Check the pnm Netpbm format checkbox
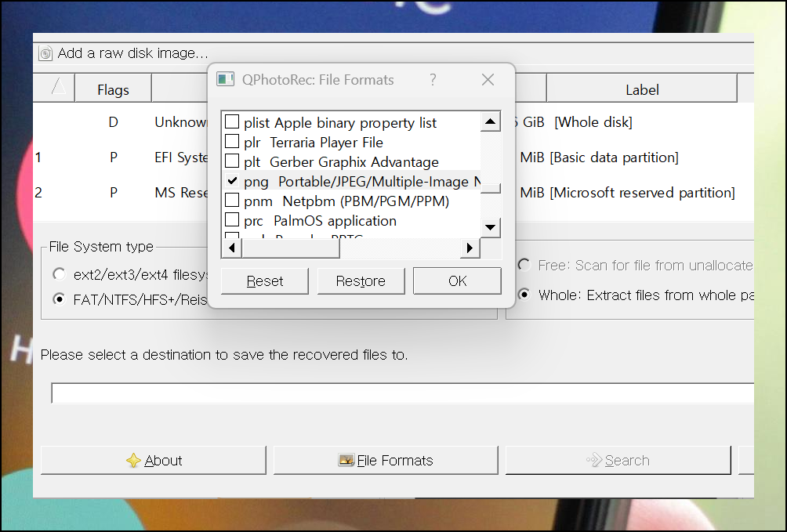 [232, 201]
